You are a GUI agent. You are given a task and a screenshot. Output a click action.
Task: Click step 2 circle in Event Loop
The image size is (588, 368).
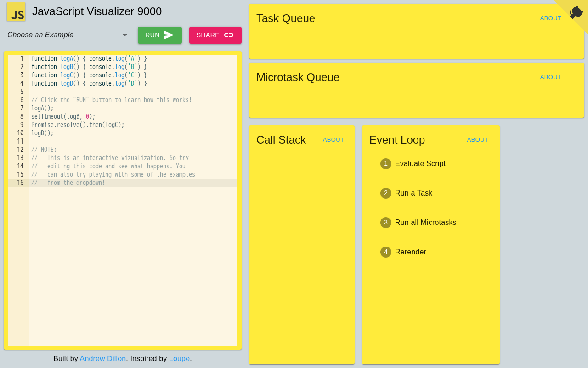pyautogui.click(x=386, y=193)
